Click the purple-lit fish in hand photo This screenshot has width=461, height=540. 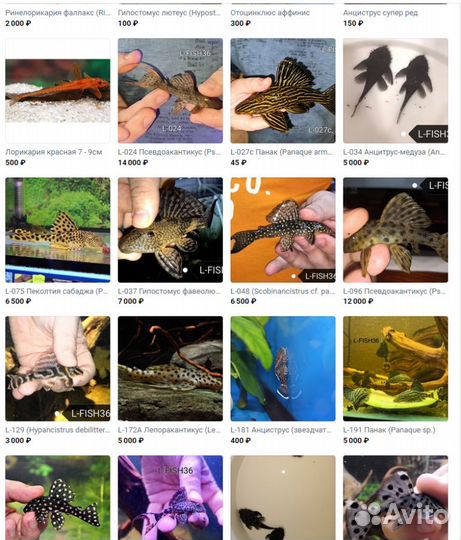click(170, 498)
